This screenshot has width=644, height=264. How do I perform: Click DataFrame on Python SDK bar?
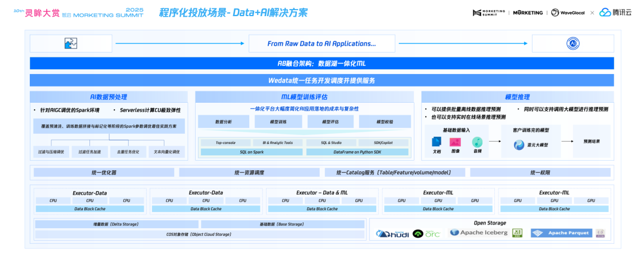click(x=358, y=152)
